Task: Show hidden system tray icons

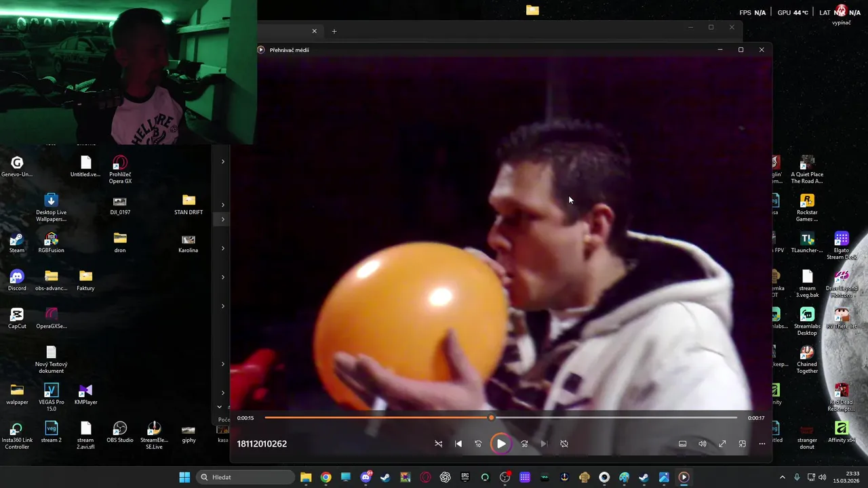Action: [782, 477]
